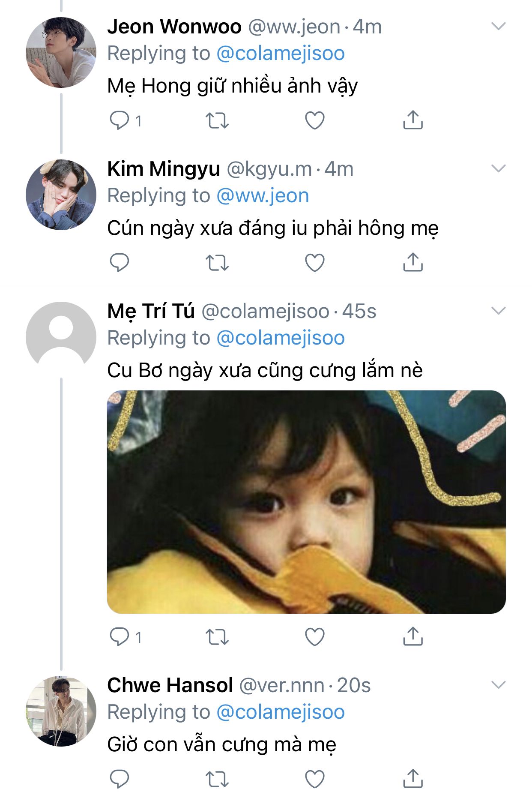Viewport: 532px width, 795px height.
Task: Reply to Kim Mingyu's tweet
Action: tap(120, 263)
